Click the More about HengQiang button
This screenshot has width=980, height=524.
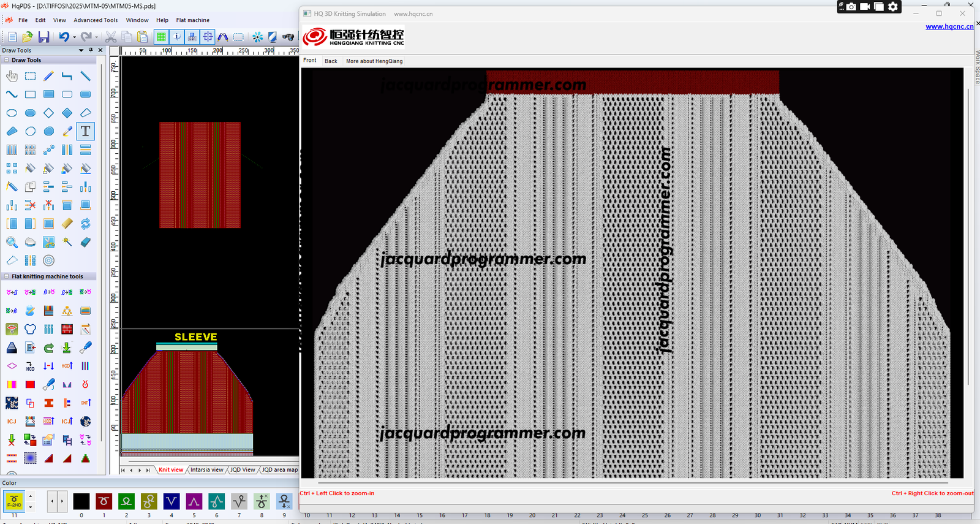click(374, 61)
